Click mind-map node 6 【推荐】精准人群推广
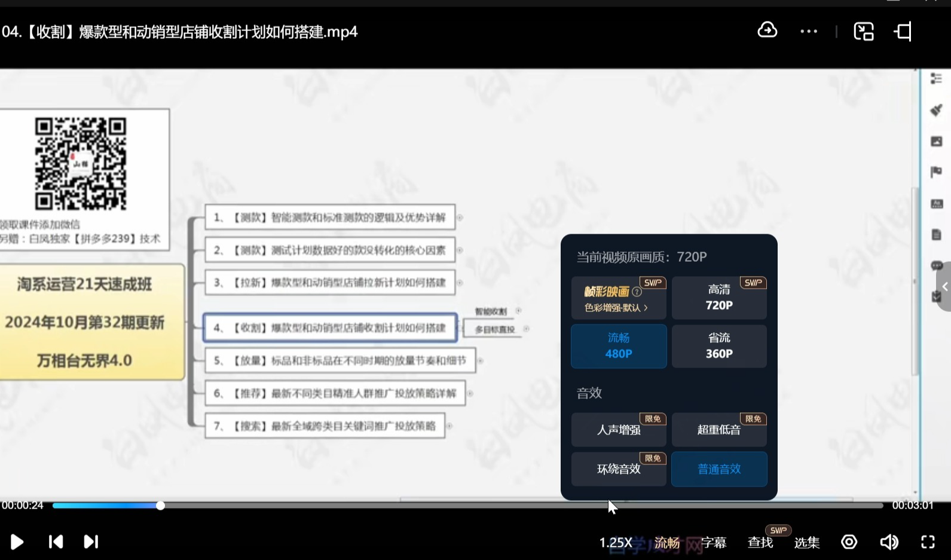 [335, 393]
